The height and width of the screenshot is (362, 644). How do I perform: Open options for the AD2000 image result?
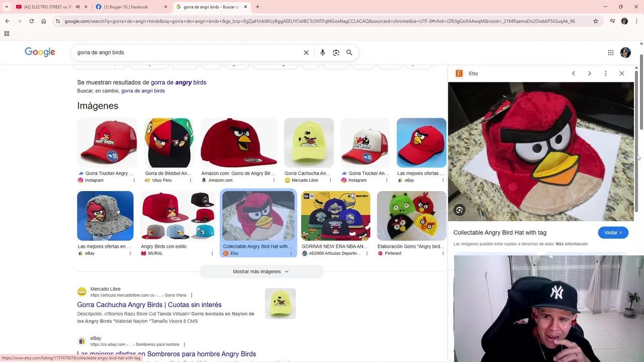click(367, 253)
